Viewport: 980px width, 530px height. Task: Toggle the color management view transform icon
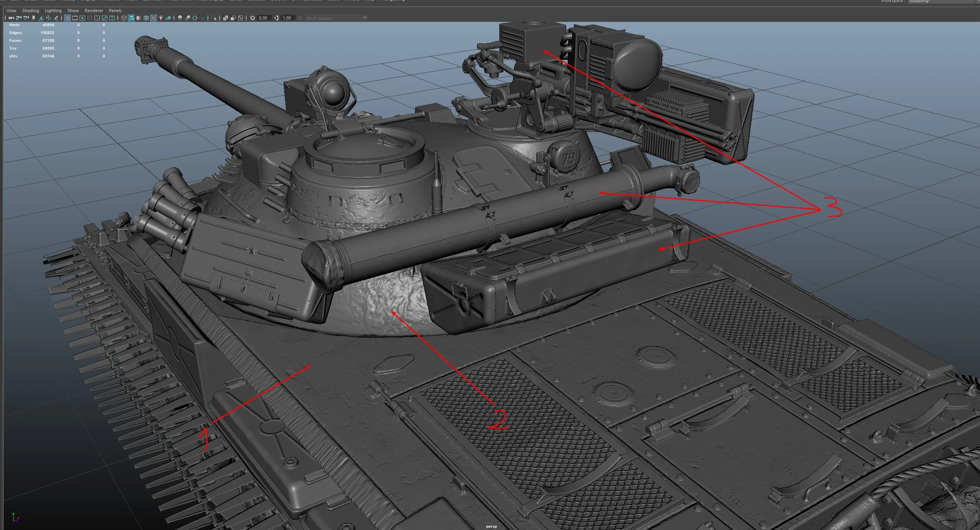(300, 18)
